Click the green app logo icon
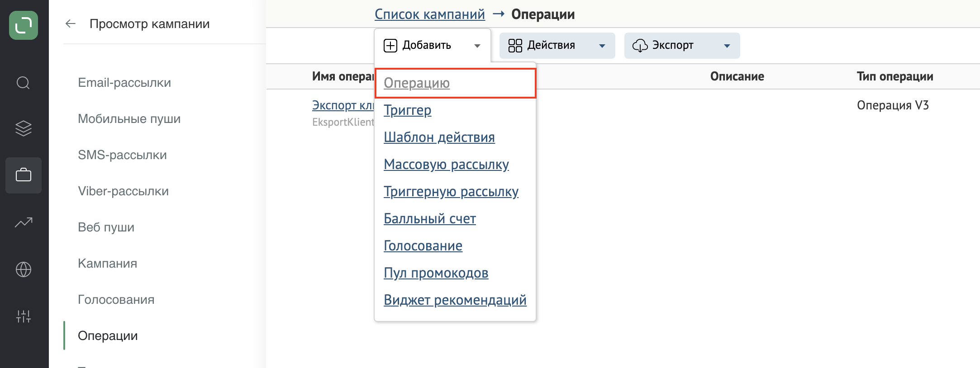The width and height of the screenshot is (980, 368). point(24,25)
